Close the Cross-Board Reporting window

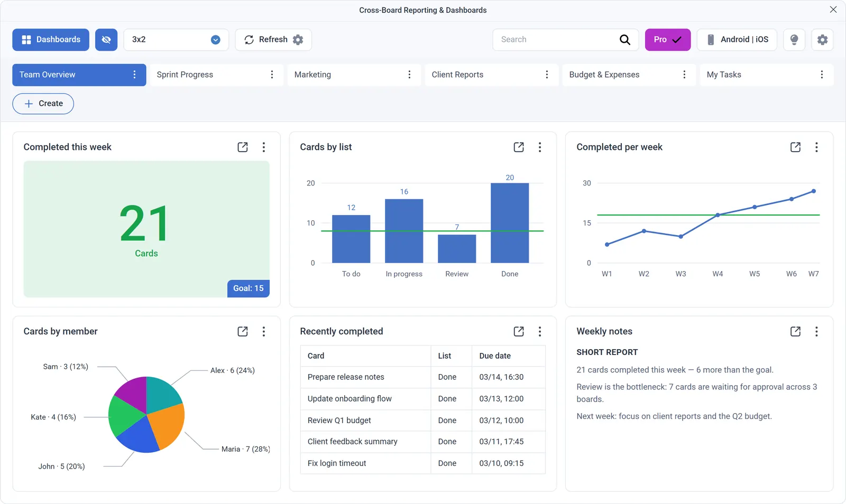point(833,10)
